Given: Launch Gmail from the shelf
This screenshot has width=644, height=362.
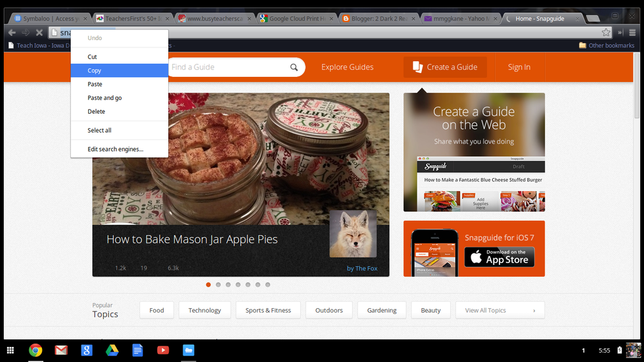Looking at the screenshot, I should (61, 350).
